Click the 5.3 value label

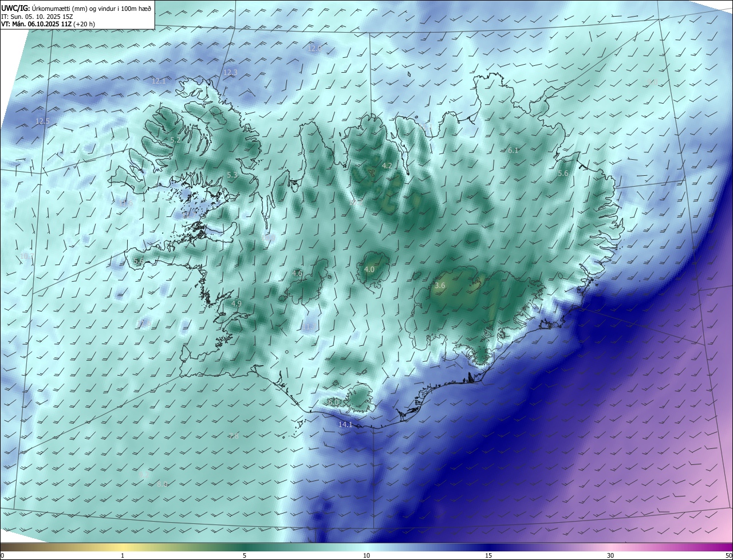tap(232, 175)
